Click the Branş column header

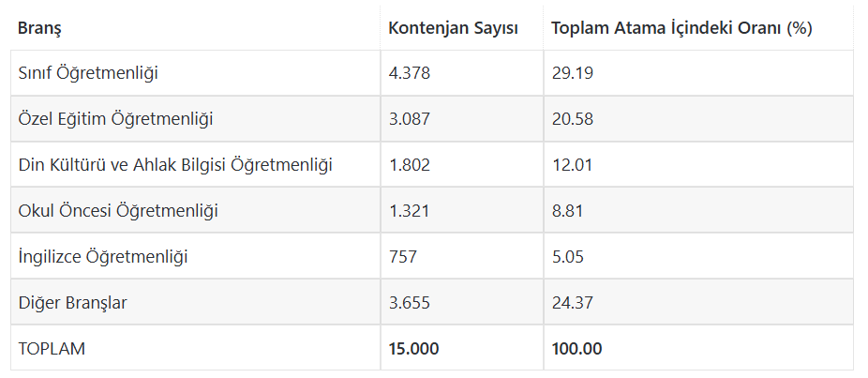point(39,28)
